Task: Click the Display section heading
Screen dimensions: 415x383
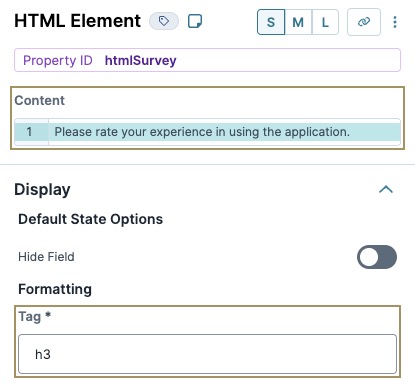Action: [x=42, y=190]
